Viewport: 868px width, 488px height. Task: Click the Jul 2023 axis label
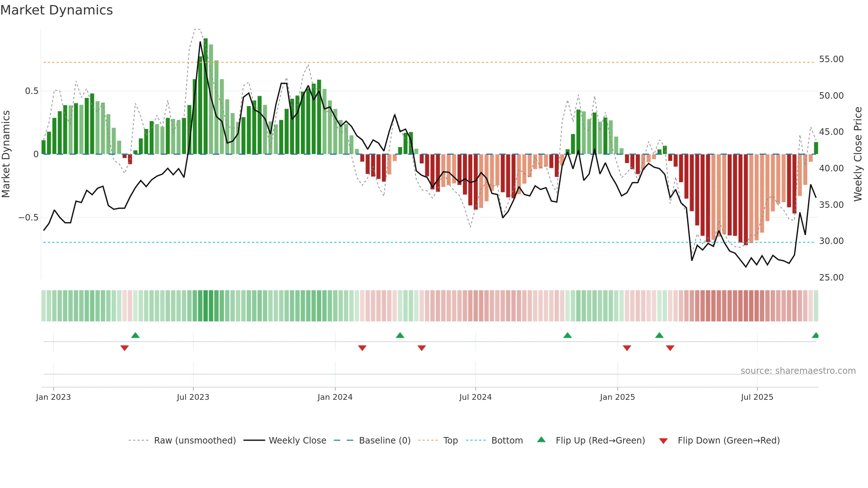pyautogui.click(x=193, y=397)
